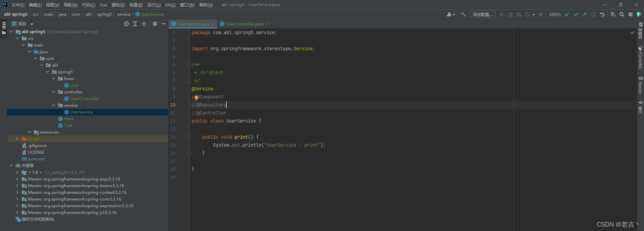Image resolution: width=644 pixels, height=231 pixels.
Task: Open the 重构(R) Refactor menu
Action: [118, 5]
